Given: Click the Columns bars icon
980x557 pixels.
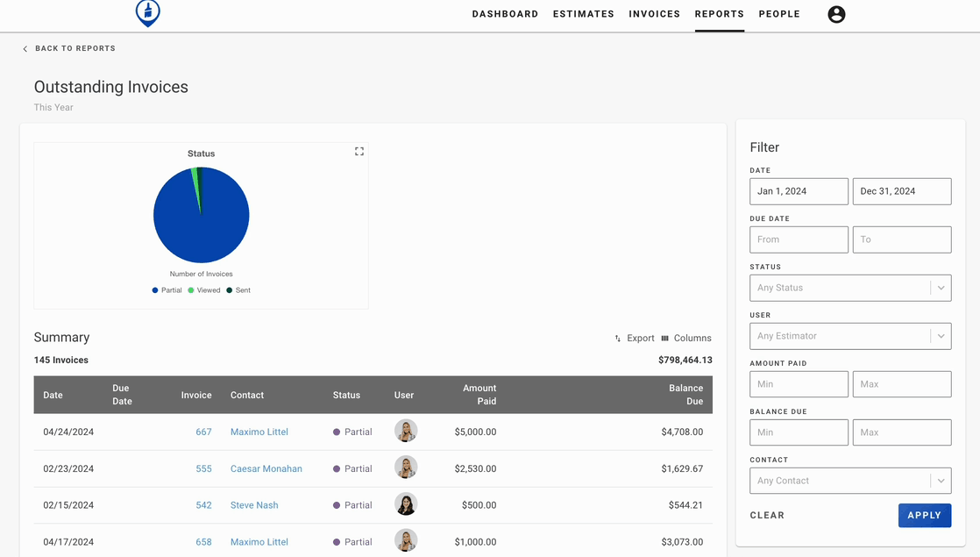Looking at the screenshot, I should tap(665, 339).
